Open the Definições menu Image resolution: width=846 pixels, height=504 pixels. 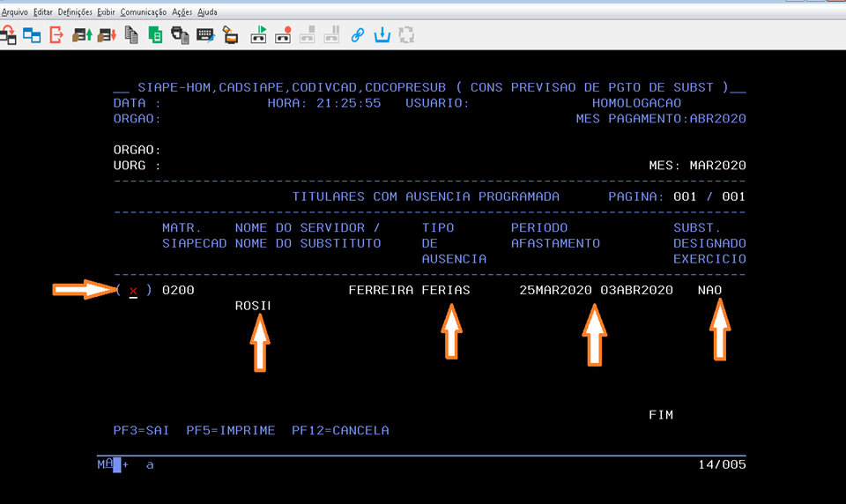pos(74,11)
